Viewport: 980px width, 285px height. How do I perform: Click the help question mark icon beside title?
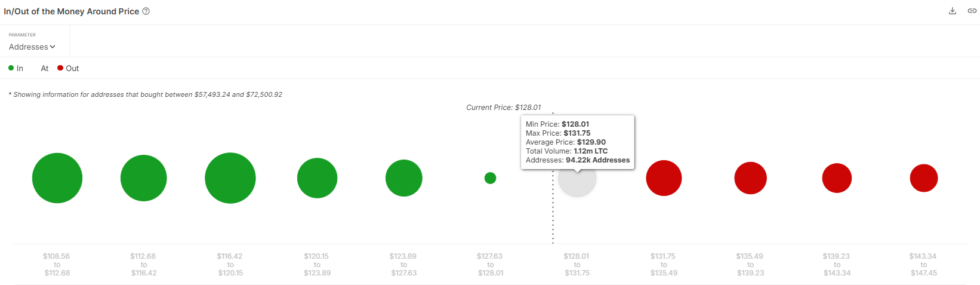146,11
